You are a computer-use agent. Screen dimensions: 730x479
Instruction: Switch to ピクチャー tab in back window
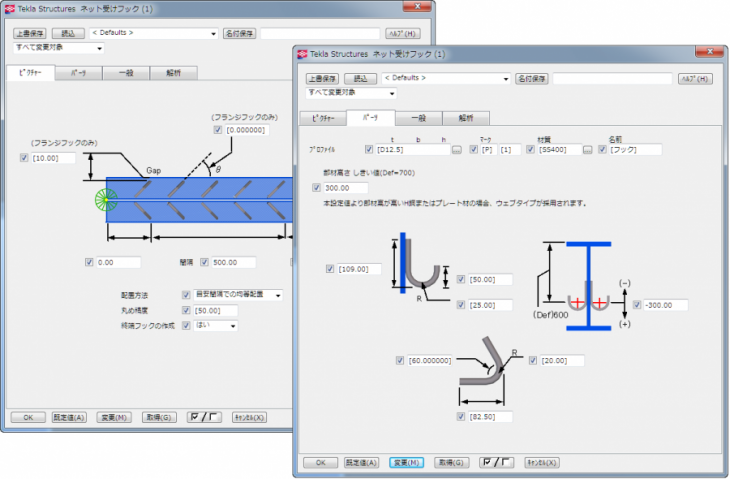31,73
